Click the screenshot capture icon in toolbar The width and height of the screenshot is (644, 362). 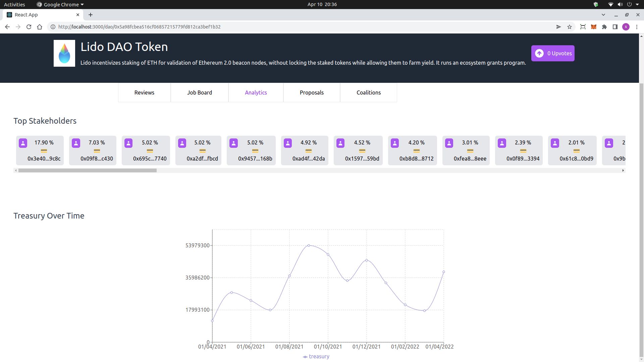point(583,27)
